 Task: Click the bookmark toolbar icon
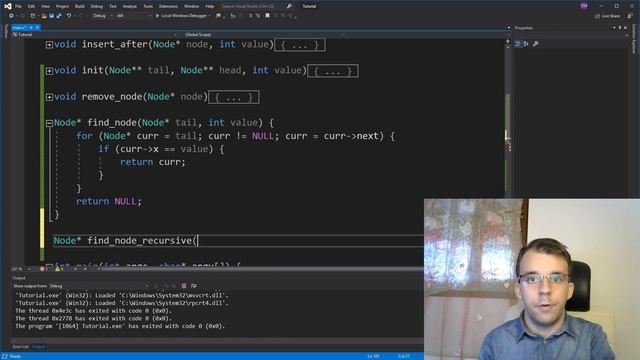point(267,16)
